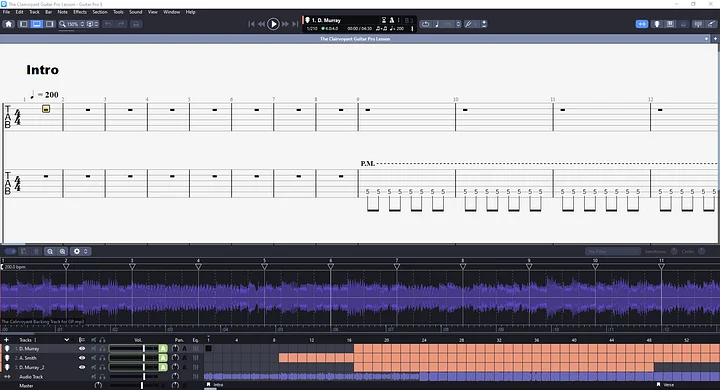Image resolution: width=720 pixels, height=390 pixels.
Task: Click the Print icon in the toolbar
Action: (x=136, y=24)
